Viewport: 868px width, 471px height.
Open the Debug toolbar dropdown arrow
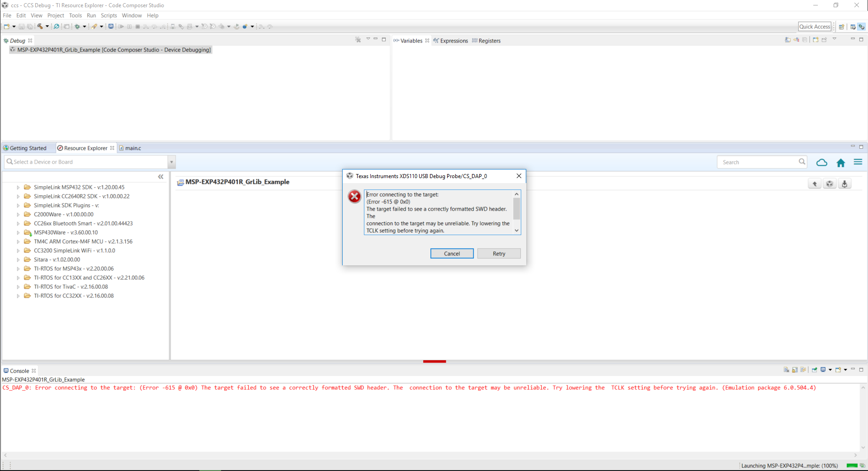[x=85, y=27]
